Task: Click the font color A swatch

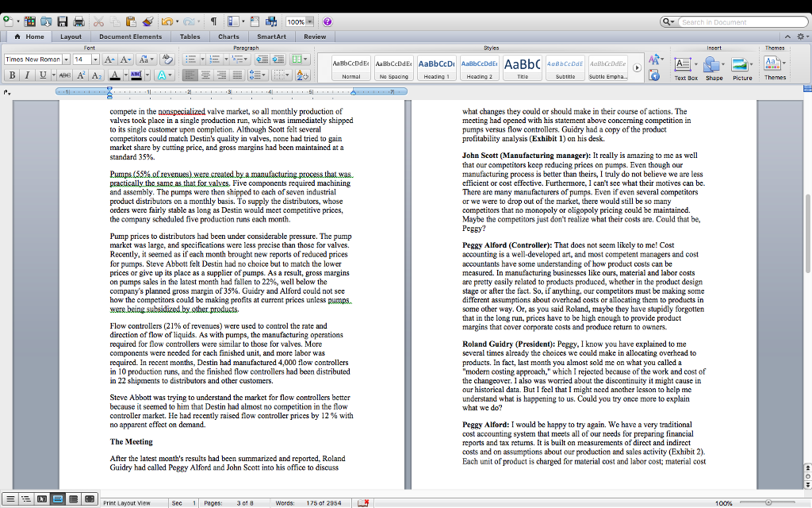Action: coord(114,75)
